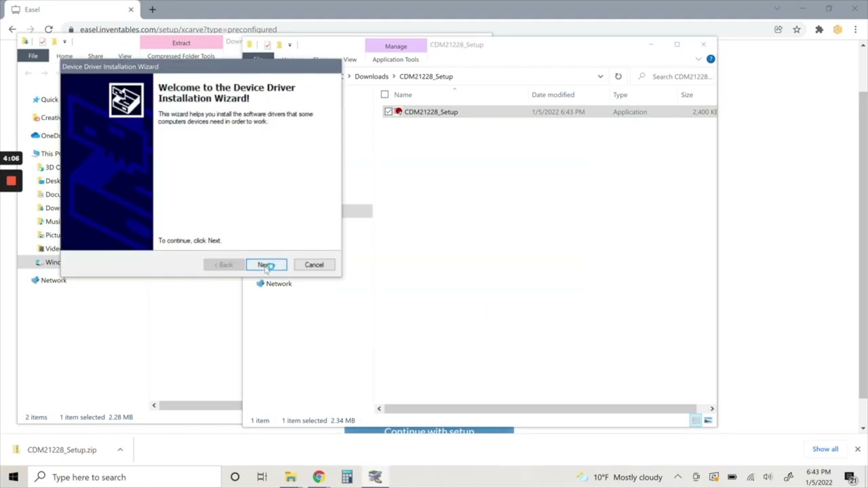This screenshot has width=868, height=488.
Task: Select the CDM21228_Setup application file
Action: (431, 112)
